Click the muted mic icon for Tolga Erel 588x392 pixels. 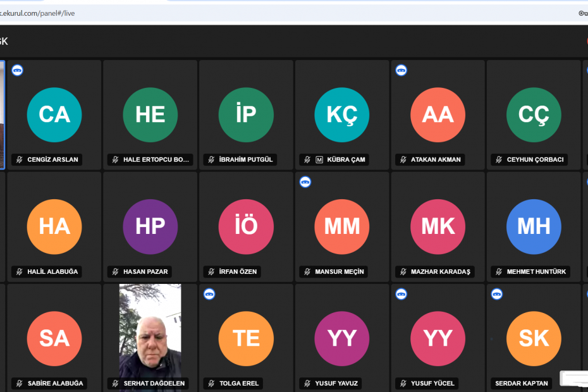pyautogui.click(x=212, y=383)
